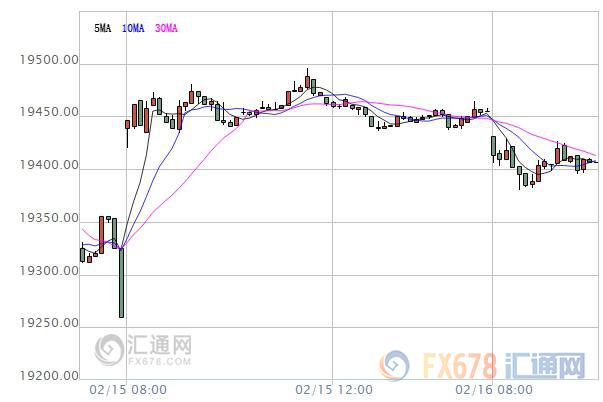The width and height of the screenshot is (603, 402).
Task: Select the 02/15 12:00 time marker
Action: pos(334,390)
